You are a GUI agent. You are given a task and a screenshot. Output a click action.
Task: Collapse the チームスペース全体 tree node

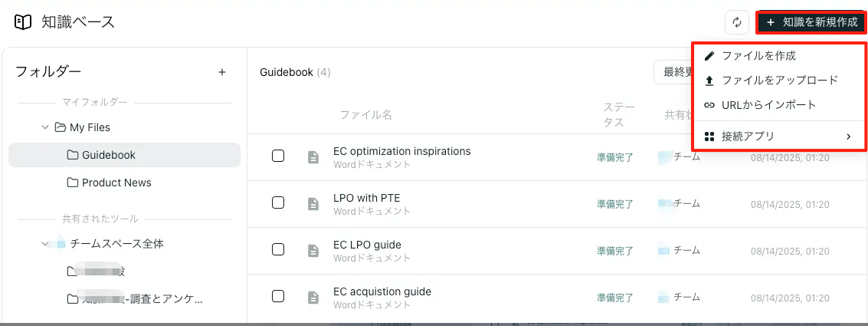coord(45,244)
